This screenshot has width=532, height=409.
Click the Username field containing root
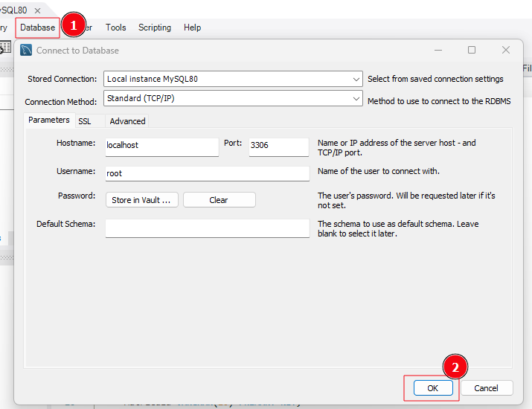pyautogui.click(x=208, y=173)
